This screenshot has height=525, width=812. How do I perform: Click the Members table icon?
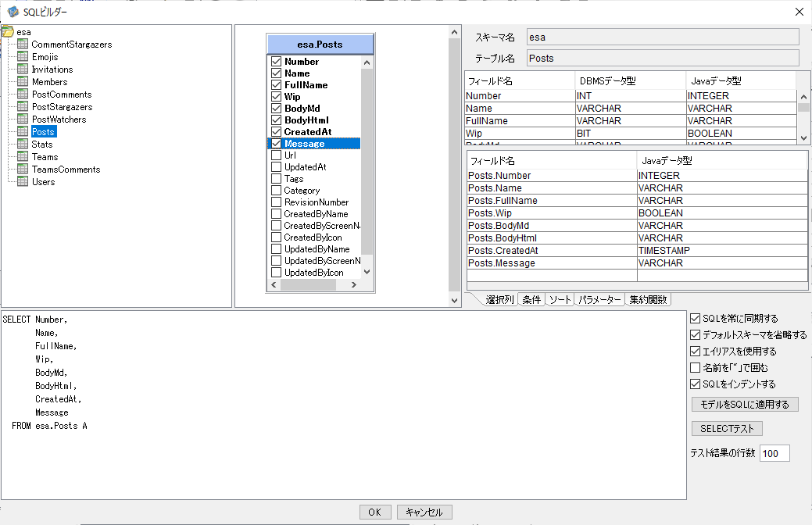point(23,81)
